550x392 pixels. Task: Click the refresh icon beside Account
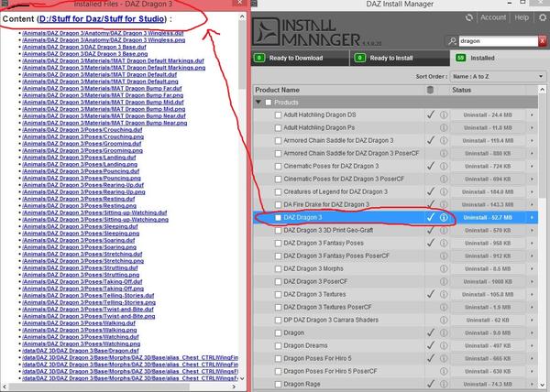click(469, 17)
